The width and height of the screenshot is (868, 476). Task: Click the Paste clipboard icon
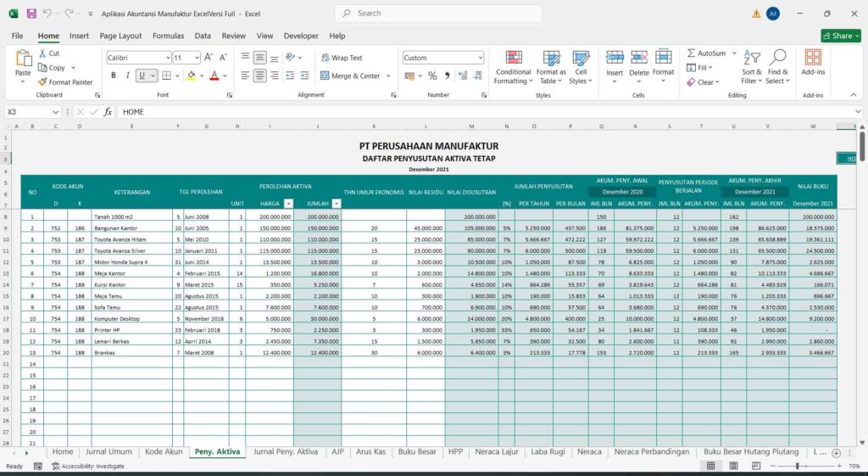pos(23,59)
